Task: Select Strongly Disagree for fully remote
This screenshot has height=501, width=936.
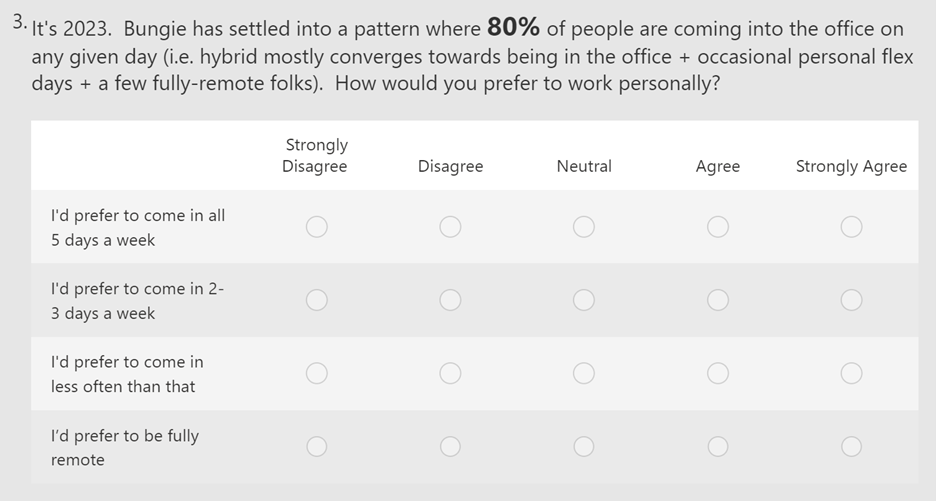Action: pyautogui.click(x=316, y=447)
